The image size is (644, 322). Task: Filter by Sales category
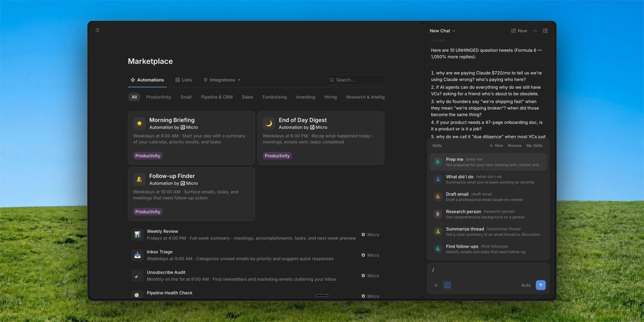248,97
